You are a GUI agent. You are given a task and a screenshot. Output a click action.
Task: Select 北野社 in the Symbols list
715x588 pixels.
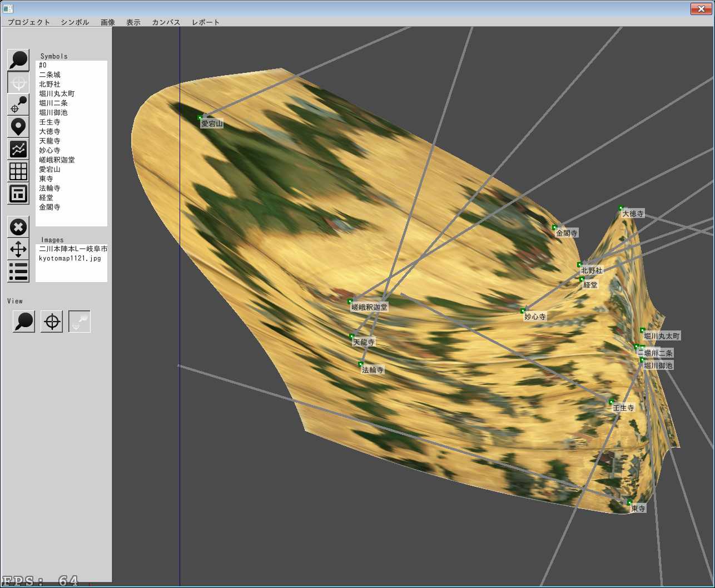point(71,84)
